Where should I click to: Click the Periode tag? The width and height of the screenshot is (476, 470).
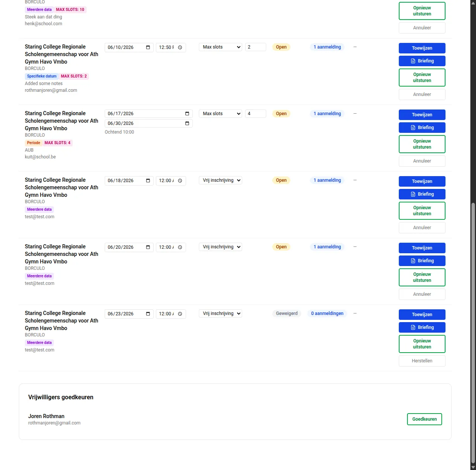pos(34,143)
